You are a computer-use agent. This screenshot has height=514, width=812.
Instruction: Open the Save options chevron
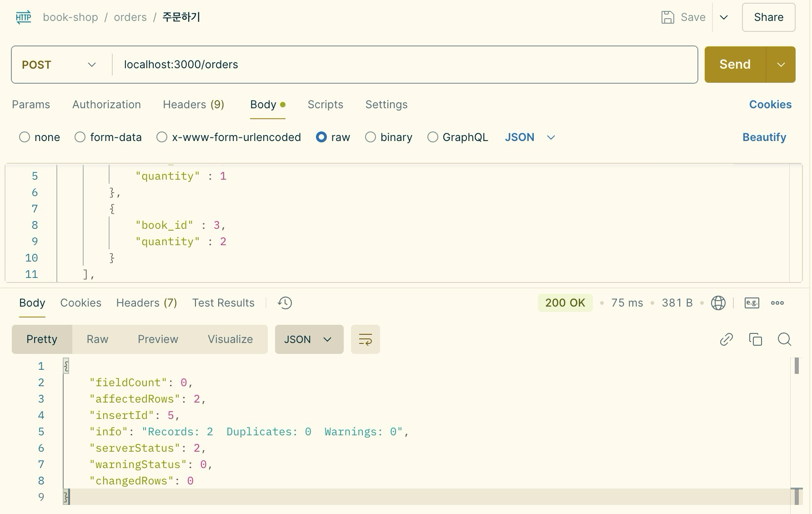(724, 17)
